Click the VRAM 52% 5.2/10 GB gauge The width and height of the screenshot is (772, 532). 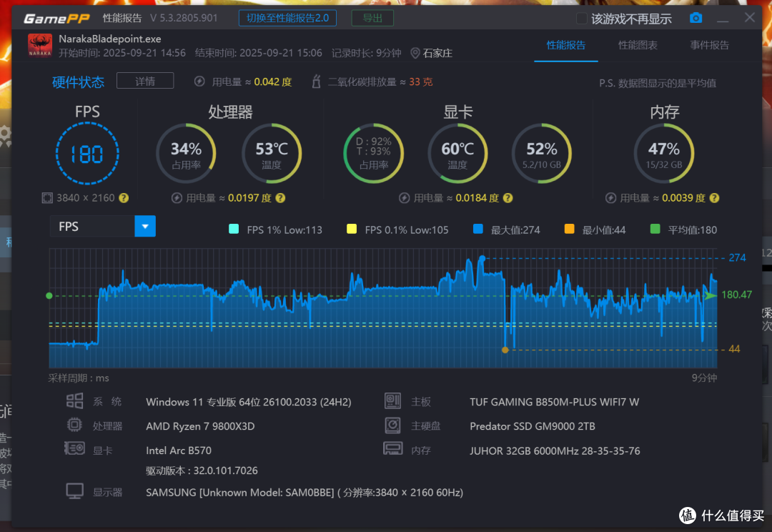[x=542, y=154]
